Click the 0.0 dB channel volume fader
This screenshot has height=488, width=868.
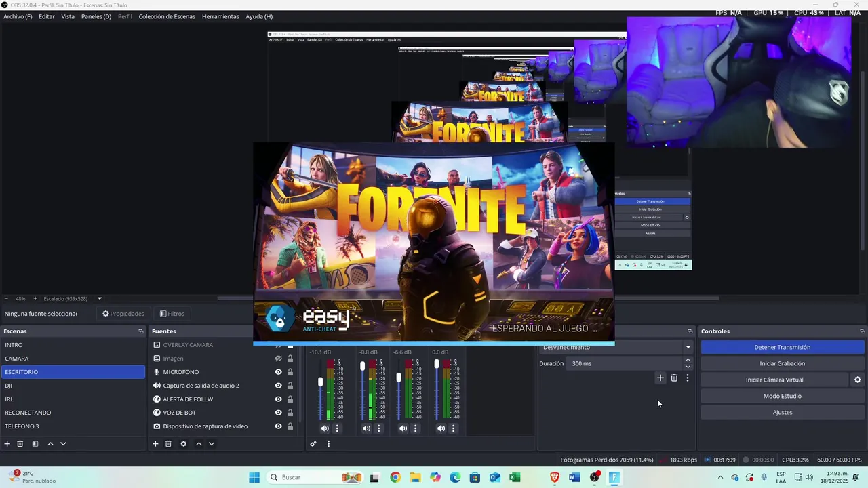tap(437, 364)
